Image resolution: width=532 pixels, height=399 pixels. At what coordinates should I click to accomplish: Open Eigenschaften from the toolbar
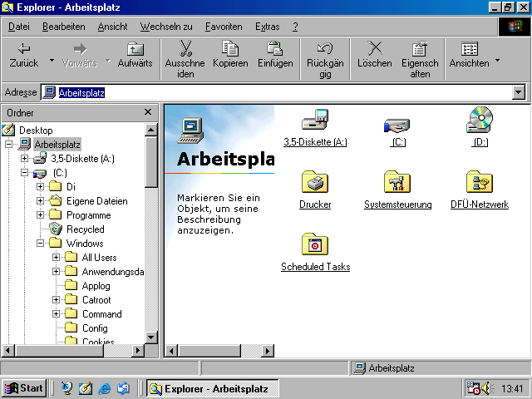tap(420, 59)
